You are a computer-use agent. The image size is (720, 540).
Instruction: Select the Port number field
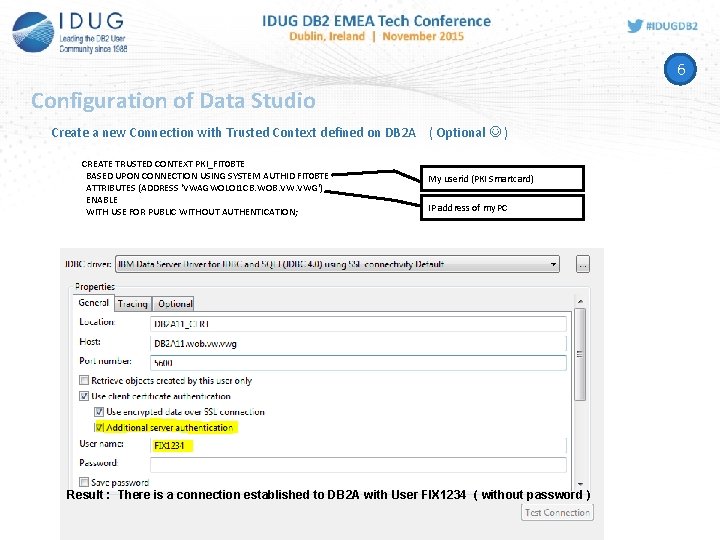pos(358,363)
